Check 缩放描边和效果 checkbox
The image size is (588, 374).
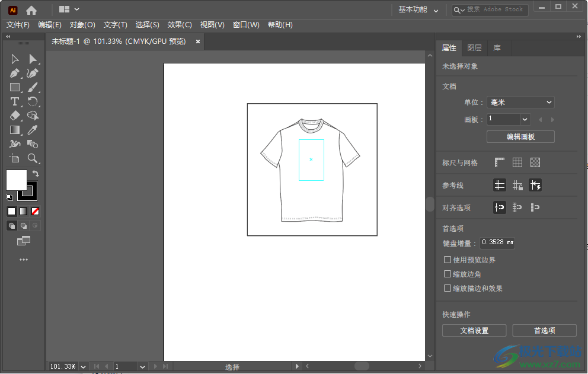[x=448, y=288]
